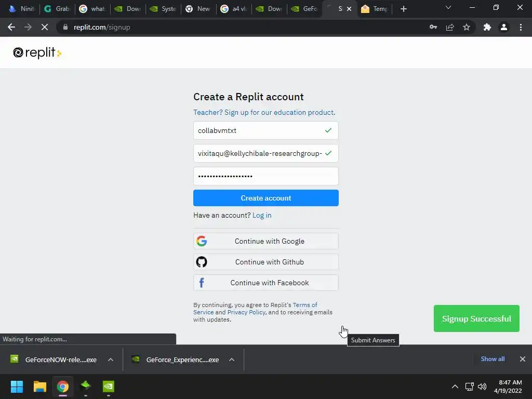Open the tab search chevron
This screenshot has width=532, height=399.
448,7
